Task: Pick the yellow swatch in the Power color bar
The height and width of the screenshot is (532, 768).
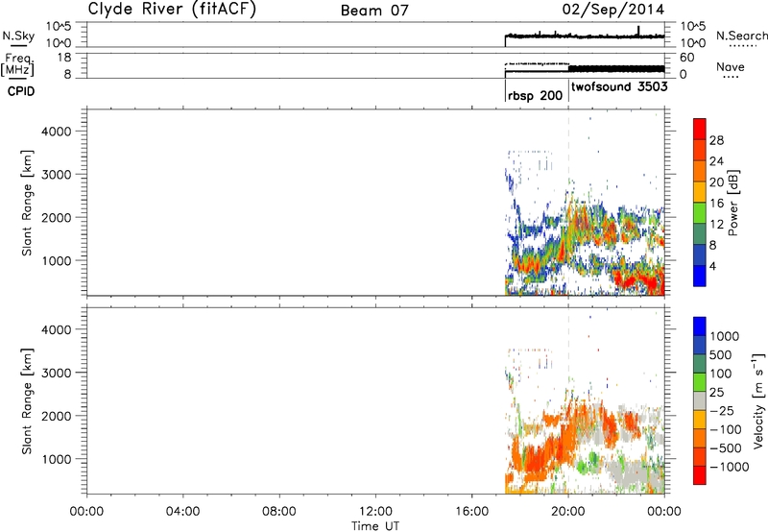Action: (x=700, y=192)
